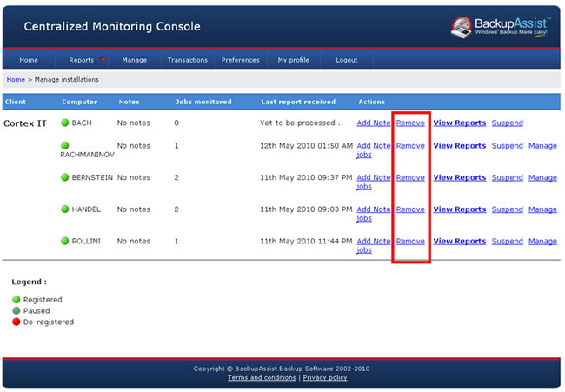565x392 pixels.
Task: Click 'Yet to be processed ..' text
Action: pyautogui.click(x=302, y=123)
